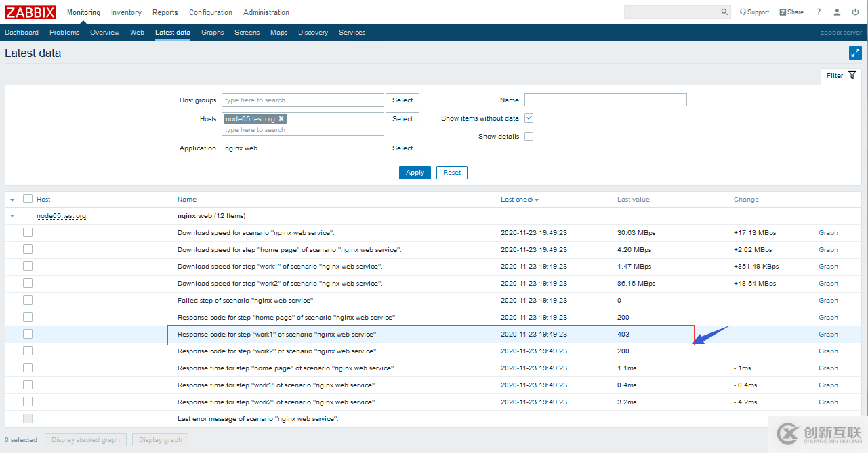Screen dimensions: 868x453
Task: Check the Response code "work1" row checkbox
Action: click(28, 334)
